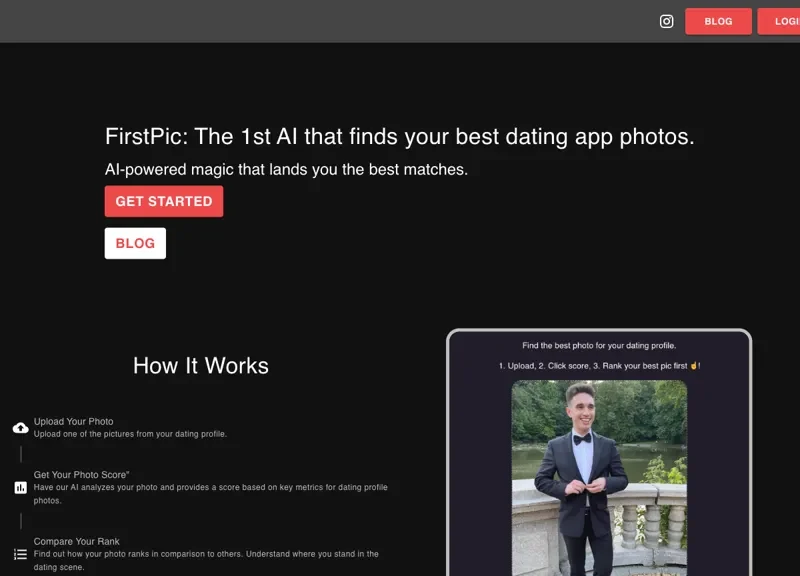800x576 pixels.
Task: Click the FirstPic main headline text
Action: click(x=399, y=137)
